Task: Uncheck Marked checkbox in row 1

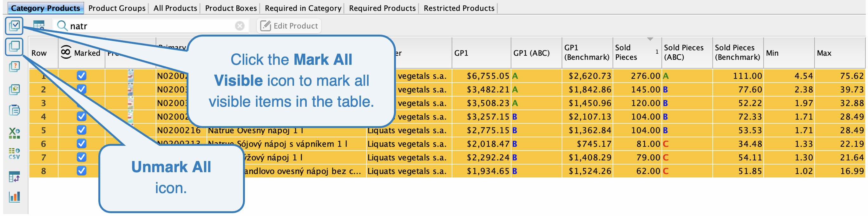Action: pyautogui.click(x=82, y=76)
